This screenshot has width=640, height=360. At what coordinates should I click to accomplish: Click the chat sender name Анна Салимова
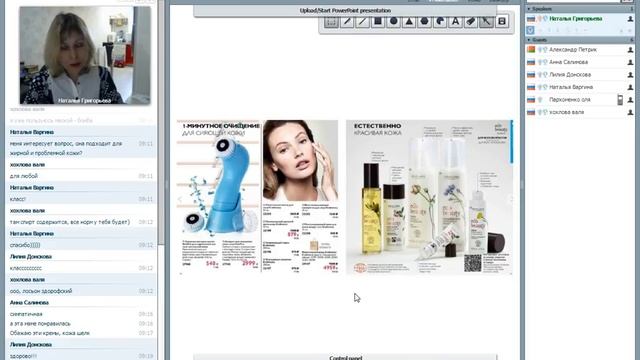[x=29, y=303]
